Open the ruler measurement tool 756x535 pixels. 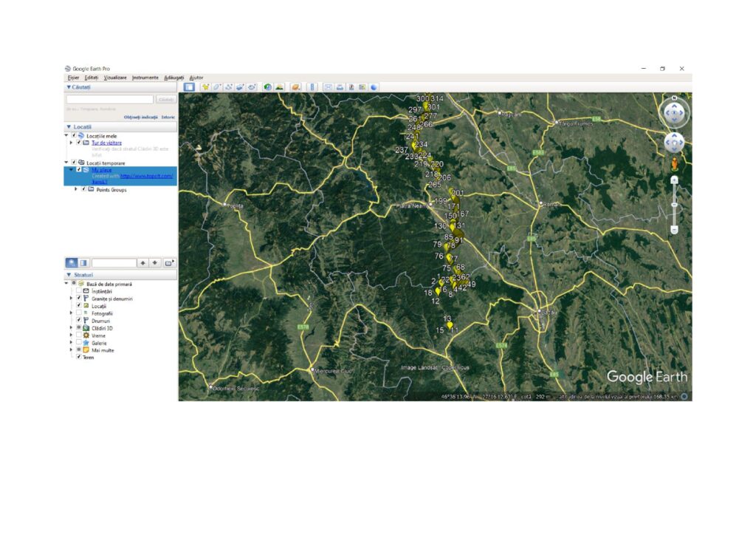312,87
